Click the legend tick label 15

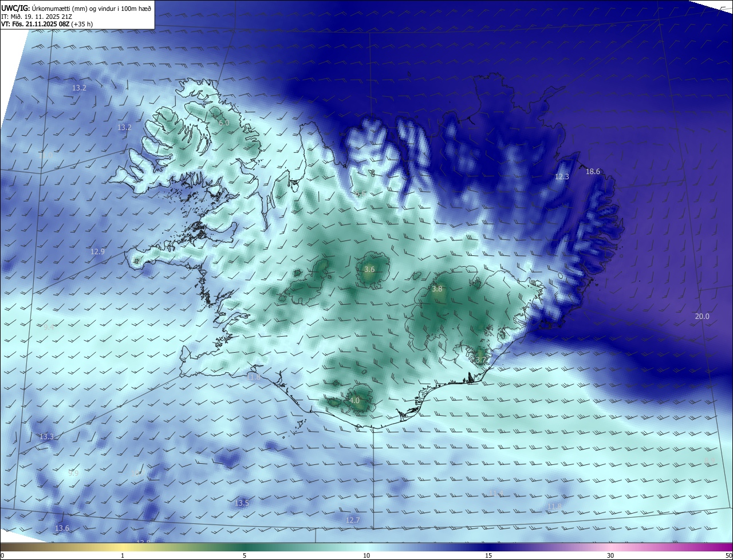pos(488,555)
